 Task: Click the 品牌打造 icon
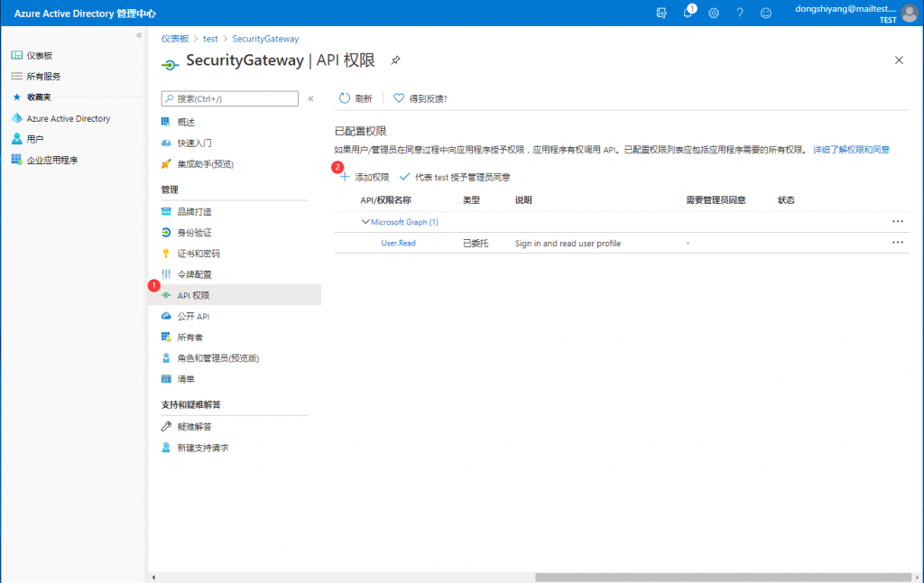tap(166, 211)
